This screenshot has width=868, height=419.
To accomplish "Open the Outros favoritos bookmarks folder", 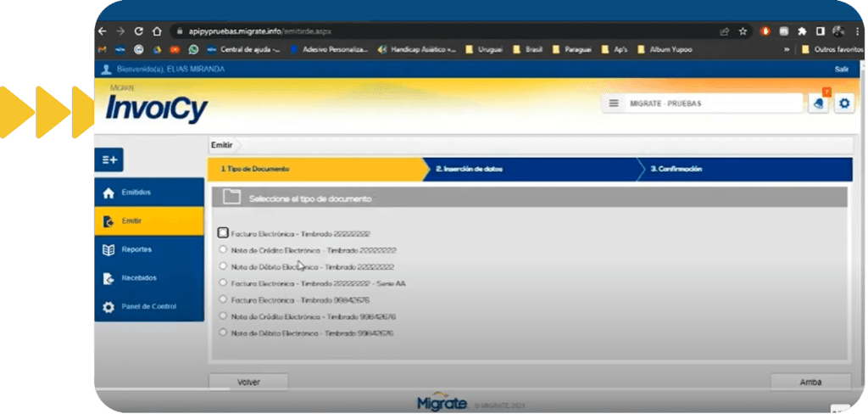I will [x=832, y=49].
